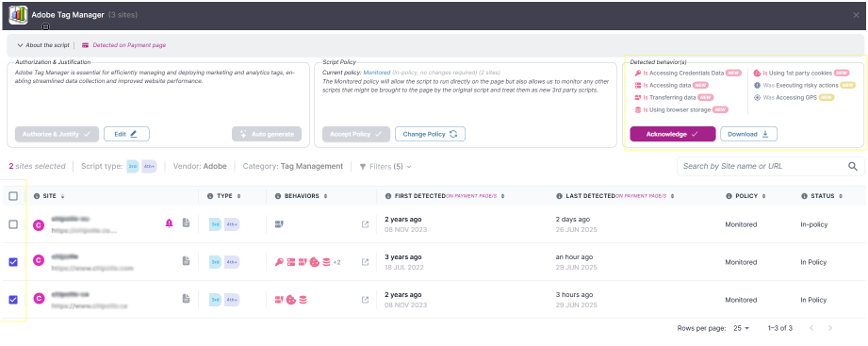Check the checkbox in the row detected 2 days ago
868x346 pixels.
click(13, 224)
